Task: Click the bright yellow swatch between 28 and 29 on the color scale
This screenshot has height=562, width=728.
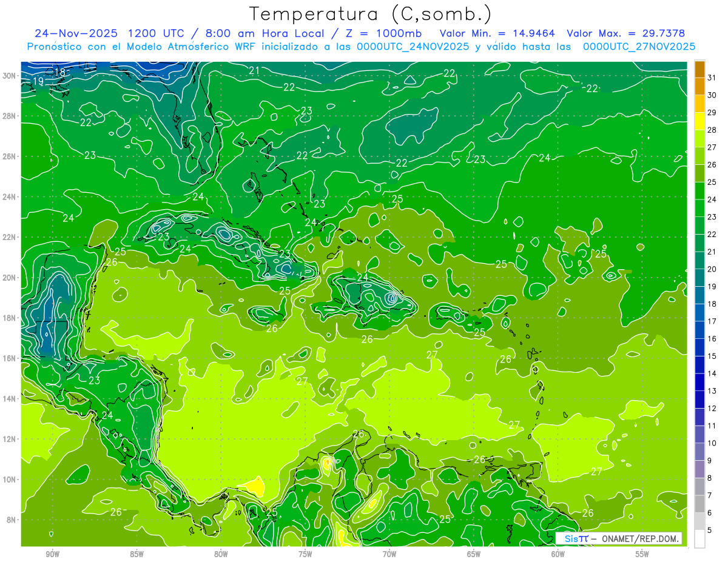Action: coord(699,121)
